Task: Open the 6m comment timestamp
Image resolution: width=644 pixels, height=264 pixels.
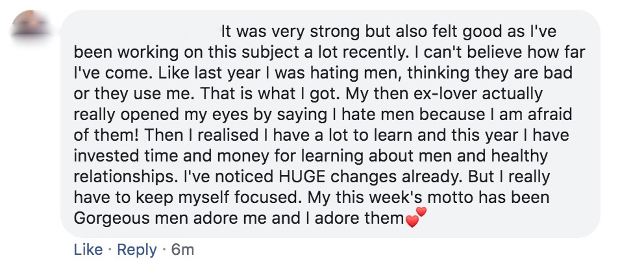Action: [182, 249]
